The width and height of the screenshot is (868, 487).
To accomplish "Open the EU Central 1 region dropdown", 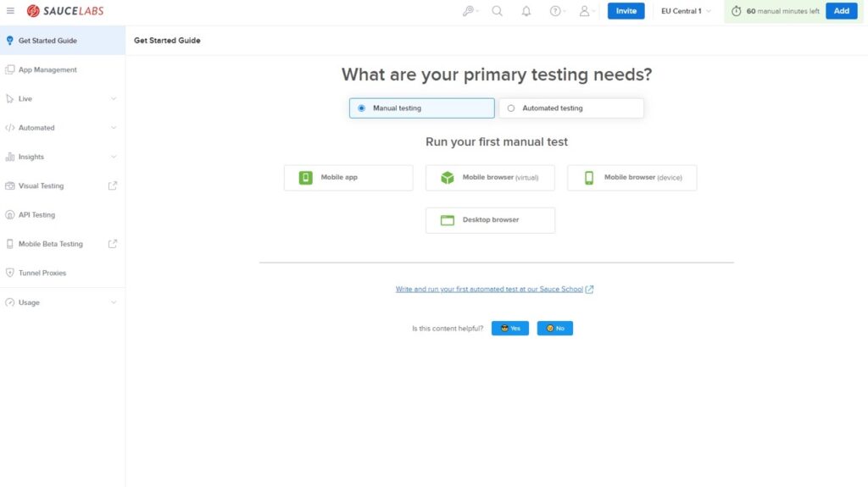I will point(686,11).
